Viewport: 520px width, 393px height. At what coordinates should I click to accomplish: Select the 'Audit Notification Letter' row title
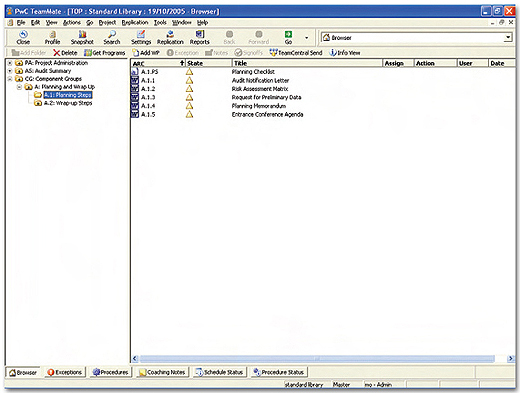[x=260, y=80]
